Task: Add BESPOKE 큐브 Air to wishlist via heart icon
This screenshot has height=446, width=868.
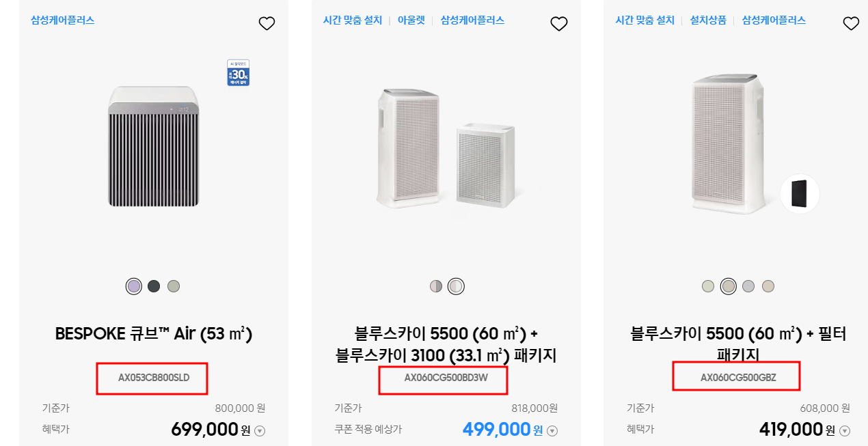Action: [x=267, y=23]
